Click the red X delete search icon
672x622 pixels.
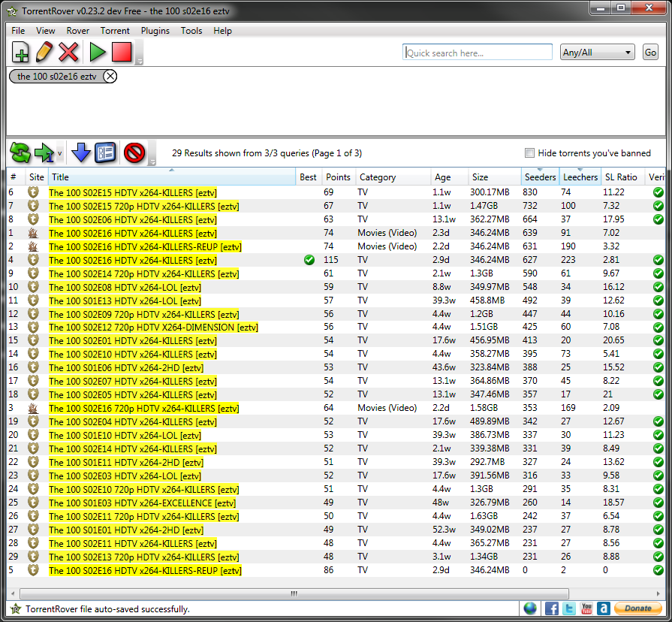click(69, 53)
